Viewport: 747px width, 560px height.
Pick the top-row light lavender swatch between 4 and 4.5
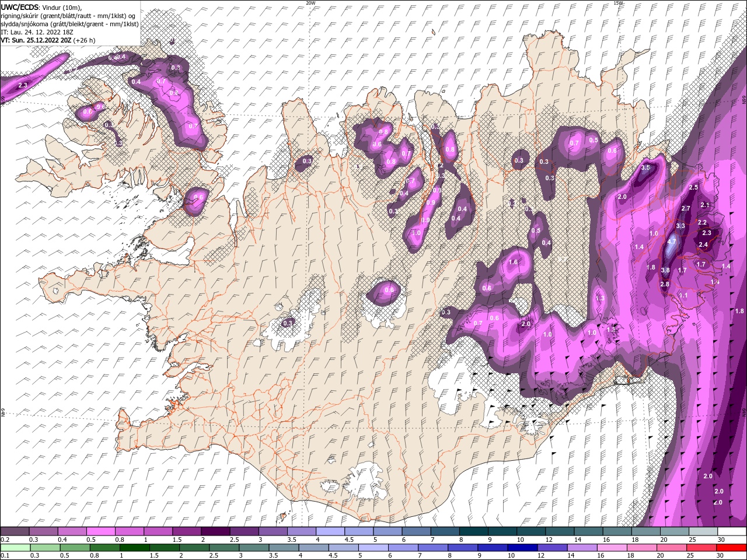(330, 531)
